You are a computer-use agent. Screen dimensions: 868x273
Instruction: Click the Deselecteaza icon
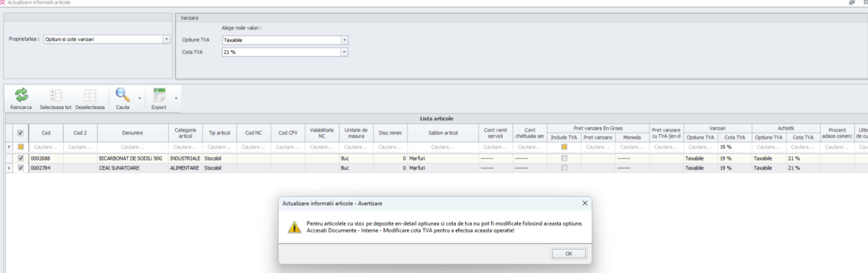[90, 95]
